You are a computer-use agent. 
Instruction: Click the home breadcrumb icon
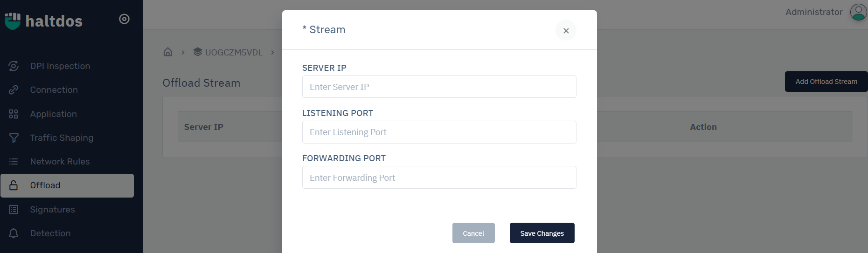coord(168,52)
